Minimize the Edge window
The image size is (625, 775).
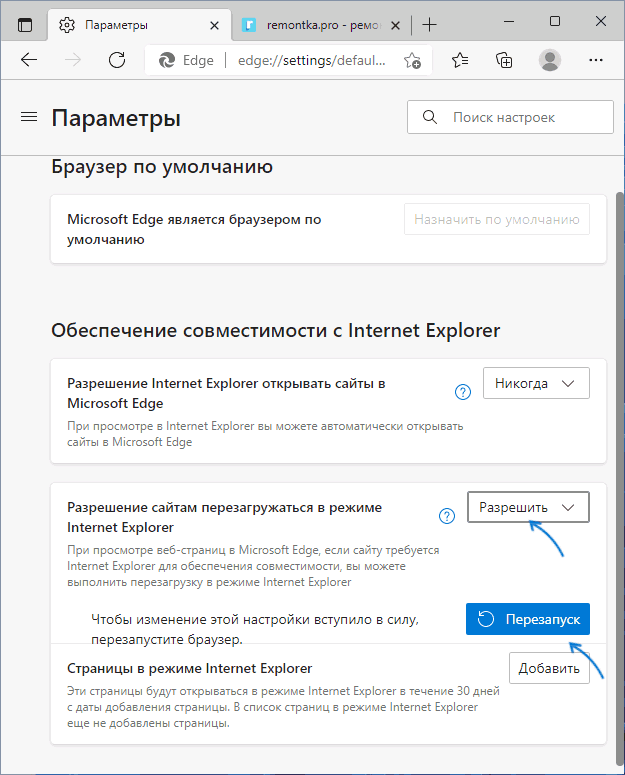[x=509, y=21]
